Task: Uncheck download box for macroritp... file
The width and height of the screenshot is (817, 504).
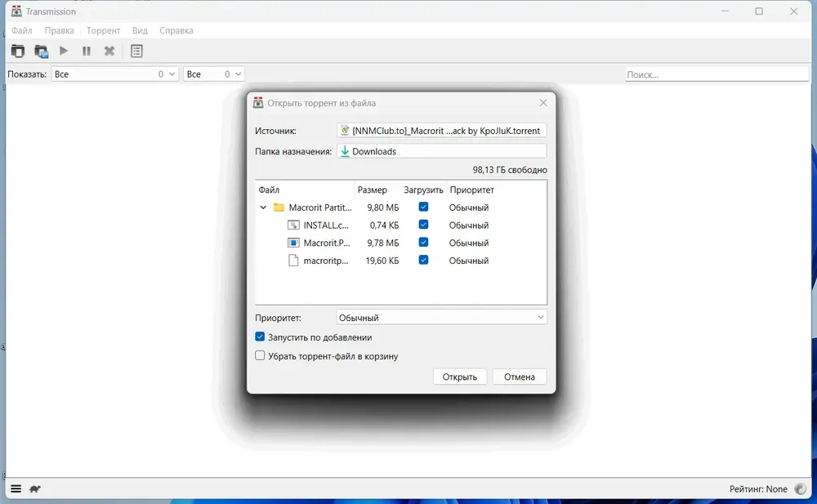Action: click(x=423, y=260)
